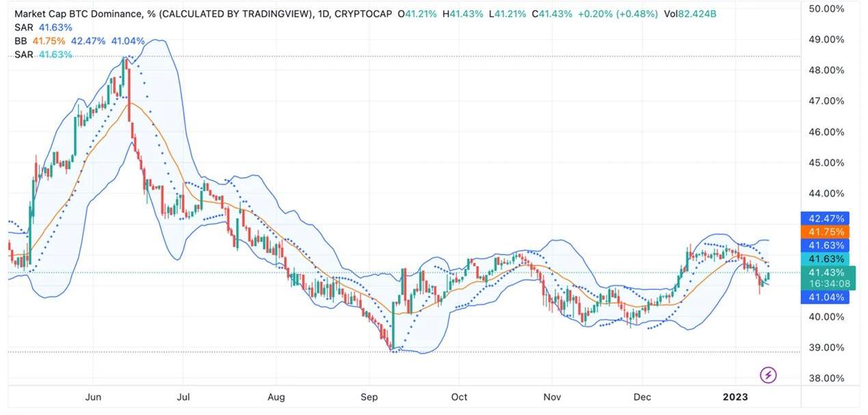Click the blue 42.47% upper band tag
This screenshot has width=868, height=415.
click(826, 219)
